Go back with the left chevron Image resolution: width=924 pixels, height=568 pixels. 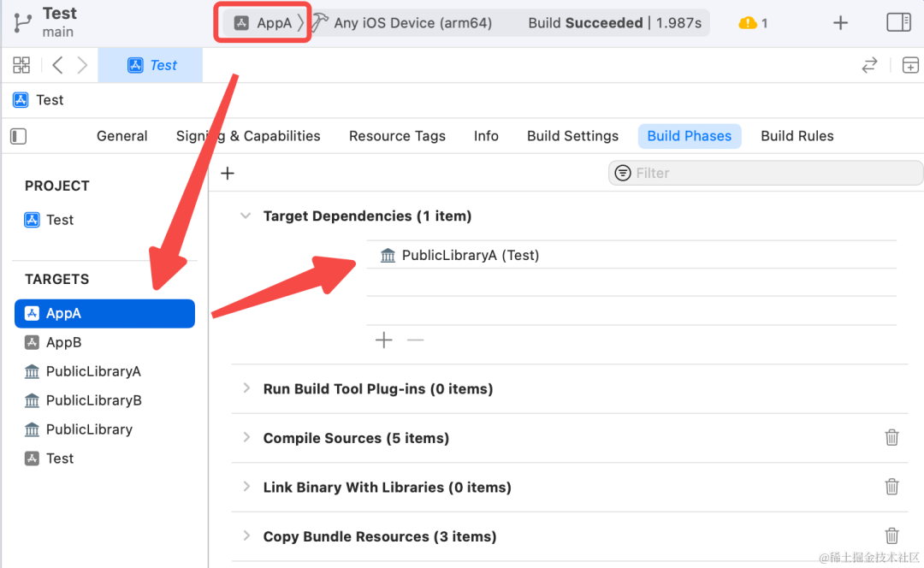(57, 65)
